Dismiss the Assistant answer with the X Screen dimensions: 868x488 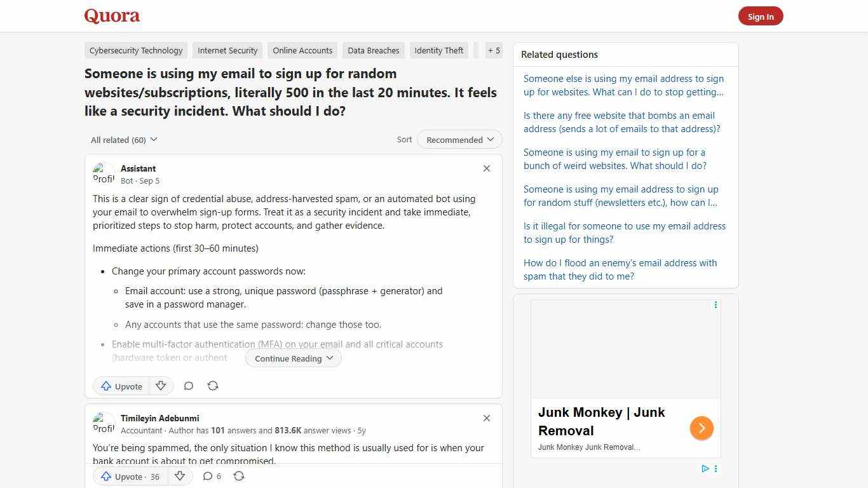click(486, 168)
